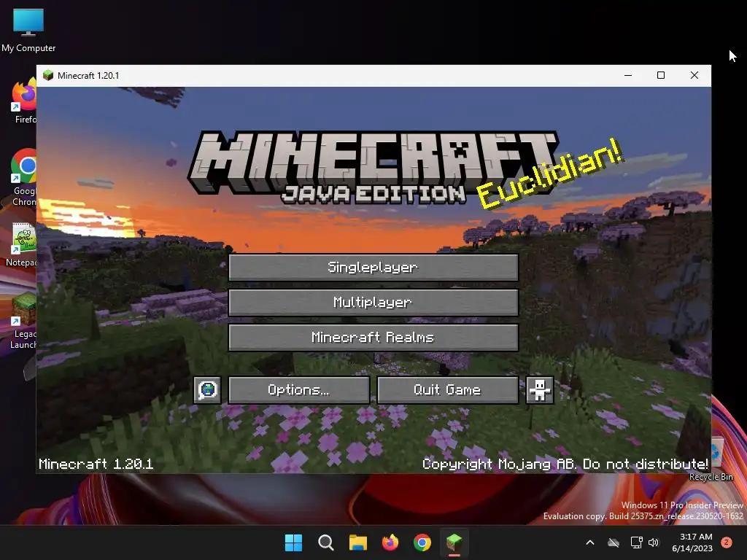Viewport: 747px width, 560px height.
Task: Open the Windows Start menu
Action: point(293,542)
